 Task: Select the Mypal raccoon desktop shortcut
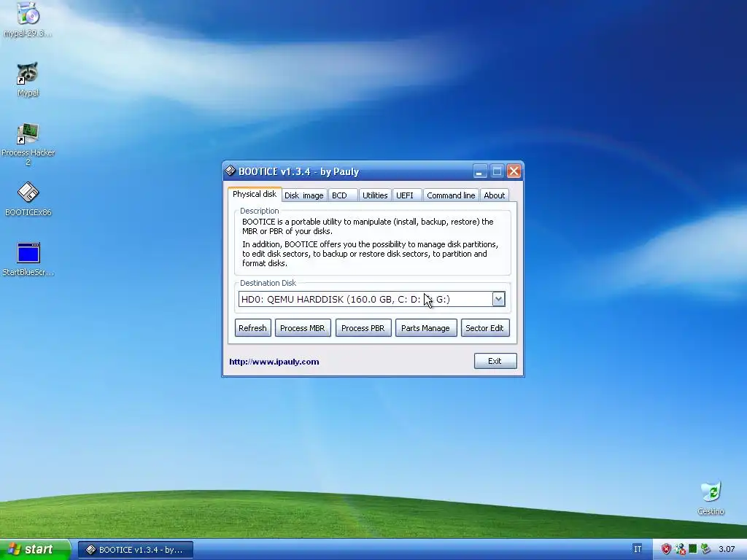28,79
